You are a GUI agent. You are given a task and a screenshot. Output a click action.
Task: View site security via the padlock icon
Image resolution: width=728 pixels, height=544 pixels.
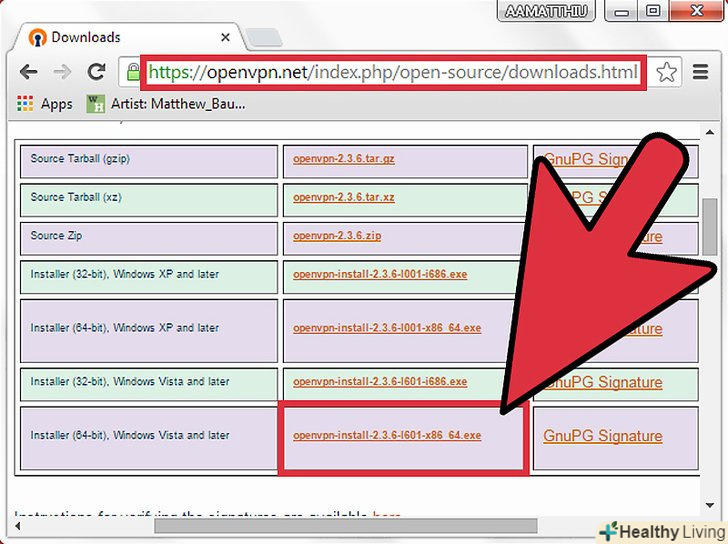pyautogui.click(x=133, y=72)
